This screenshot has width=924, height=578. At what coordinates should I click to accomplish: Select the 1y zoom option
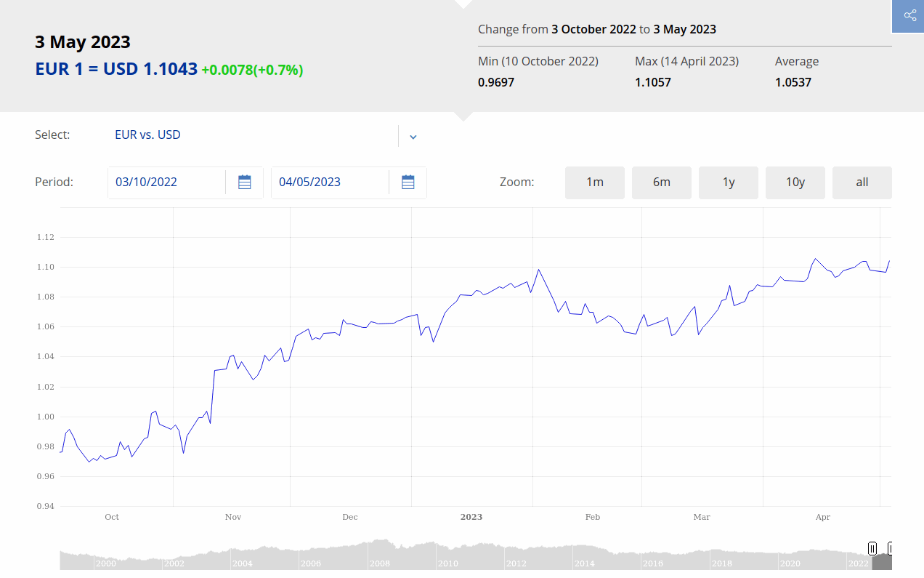coord(728,182)
